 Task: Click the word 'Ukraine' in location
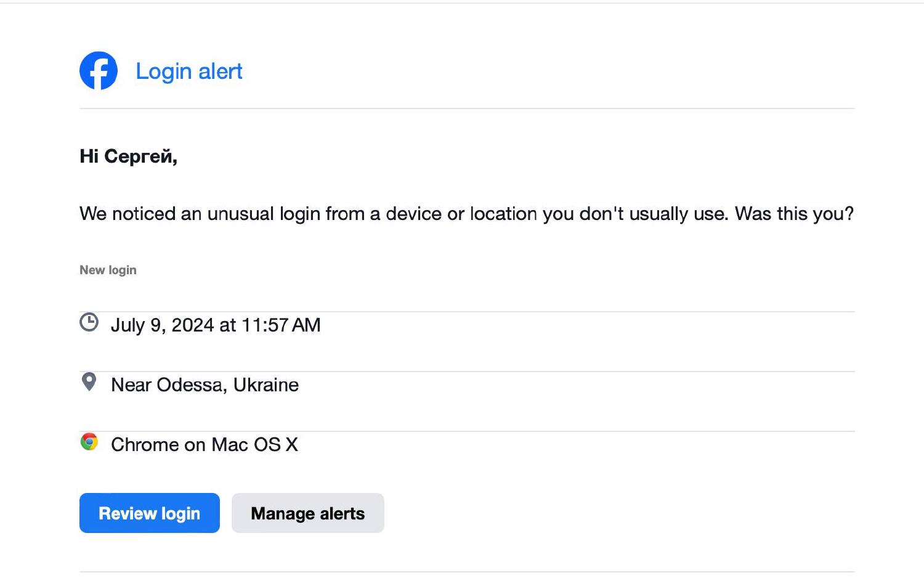pyautogui.click(x=266, y=385)
